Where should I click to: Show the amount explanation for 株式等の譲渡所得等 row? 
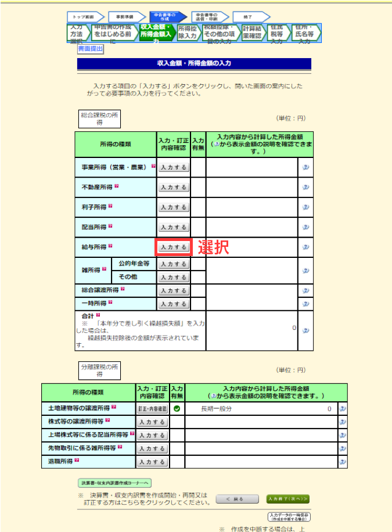343,422
